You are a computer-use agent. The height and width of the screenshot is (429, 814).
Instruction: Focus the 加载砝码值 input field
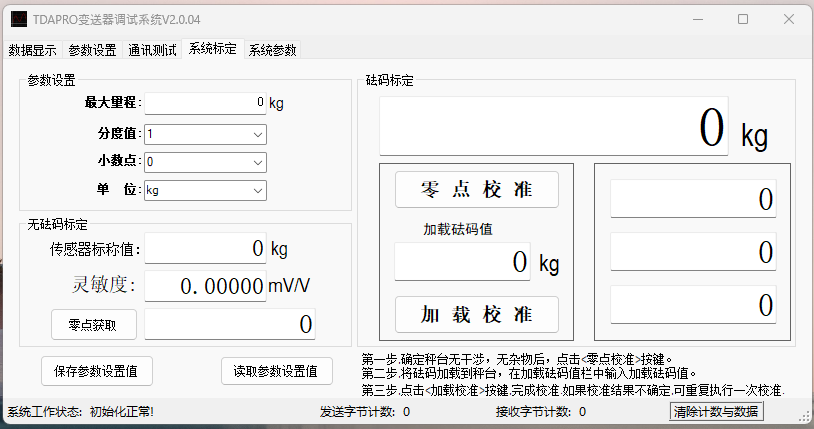click(x=463, y=261)
